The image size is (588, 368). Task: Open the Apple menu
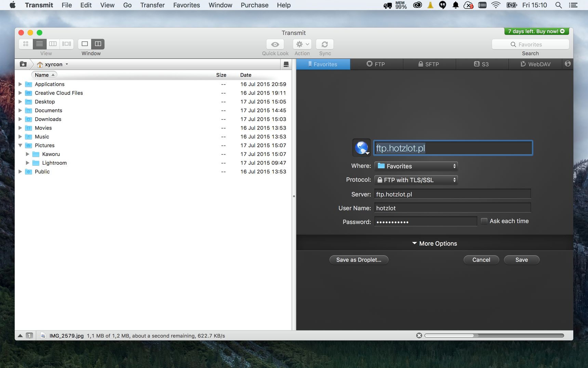click(12, 5)
